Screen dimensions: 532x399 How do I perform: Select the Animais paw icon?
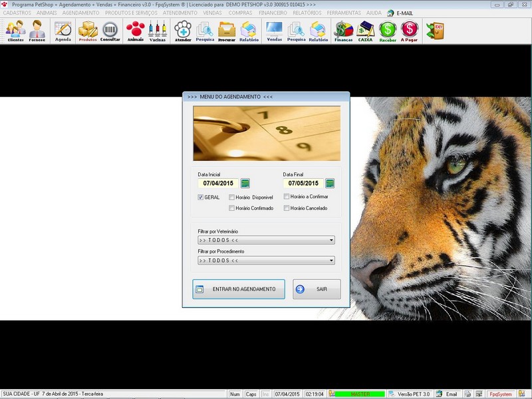click(135, 31)
